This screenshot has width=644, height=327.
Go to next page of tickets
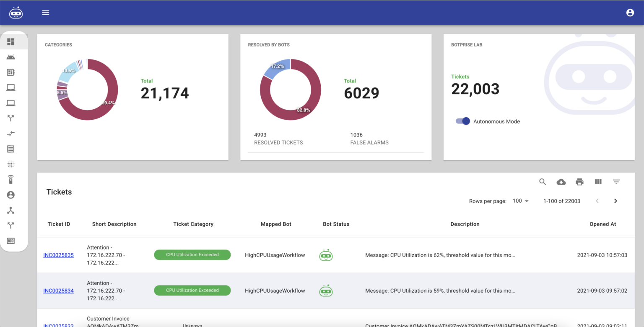coord(615,201)
